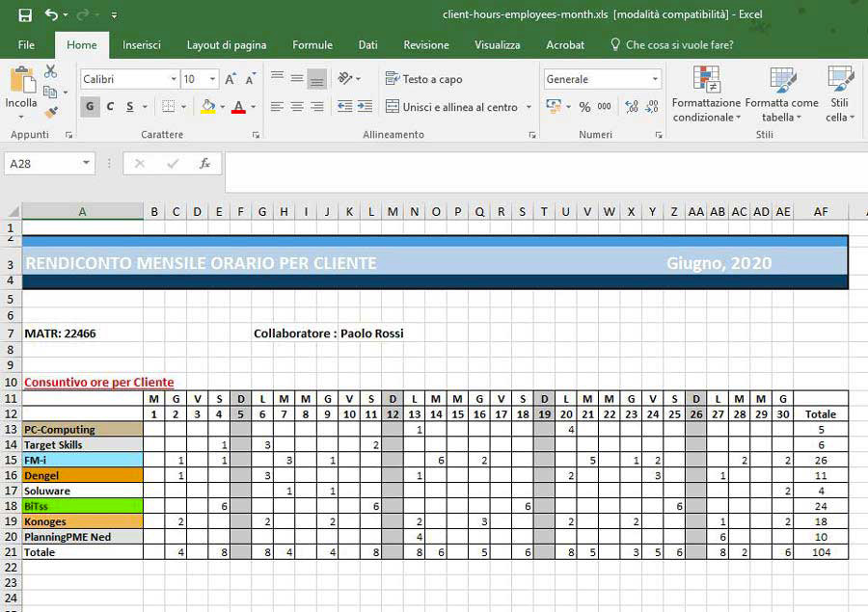Screen dimensions: 868x612
Task: Click the red Font Color A
Action: tap(238, 106)
